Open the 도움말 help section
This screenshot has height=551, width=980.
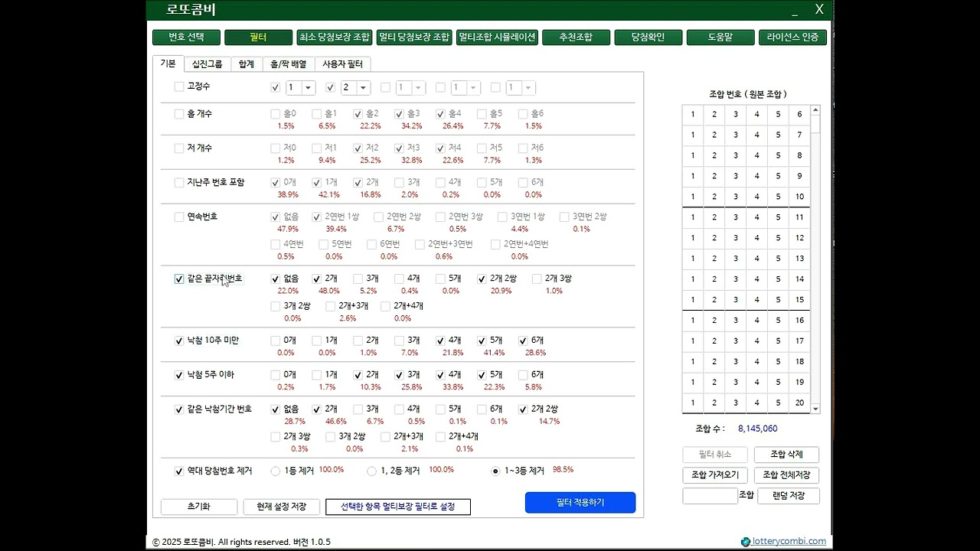(x=720, y=37)
